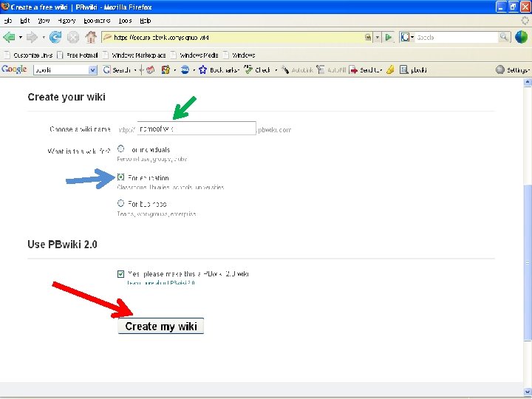Open the Check button dropdown arrow
This screenshot has width=532, height=399.
(276, 70)
